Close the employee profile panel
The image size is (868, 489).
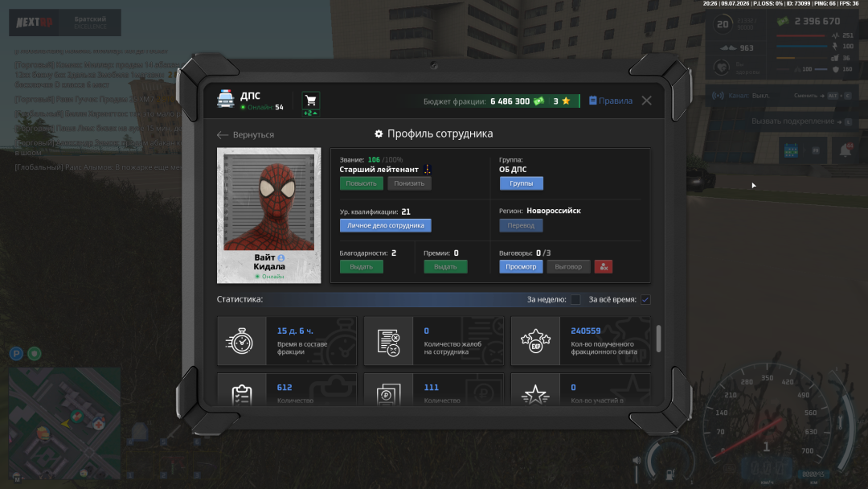pyautogui.click(x=646, y=101)
